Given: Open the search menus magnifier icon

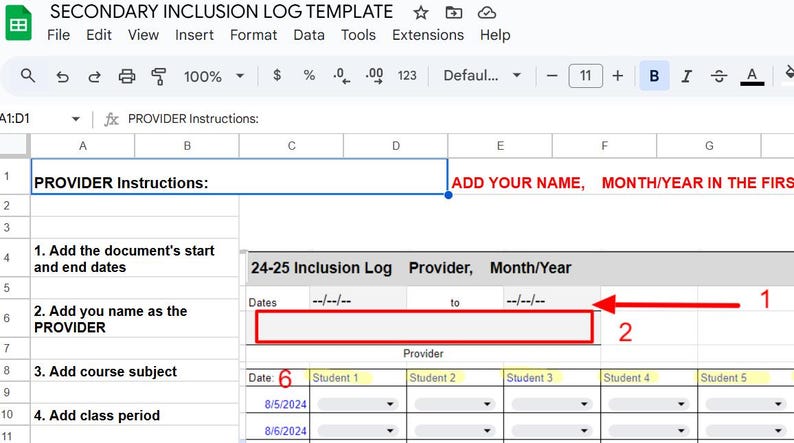Looking at the screenshot, I should coord(28,76).
